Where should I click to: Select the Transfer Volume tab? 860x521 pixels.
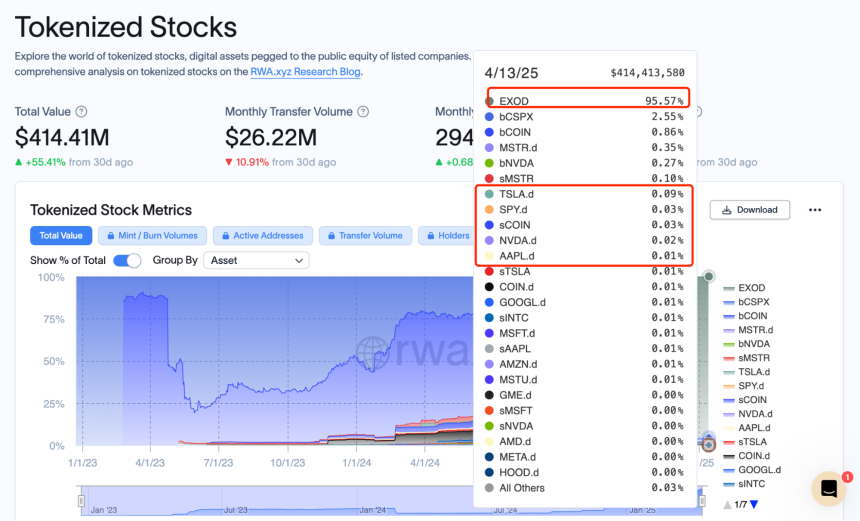(x=365, y=236)
